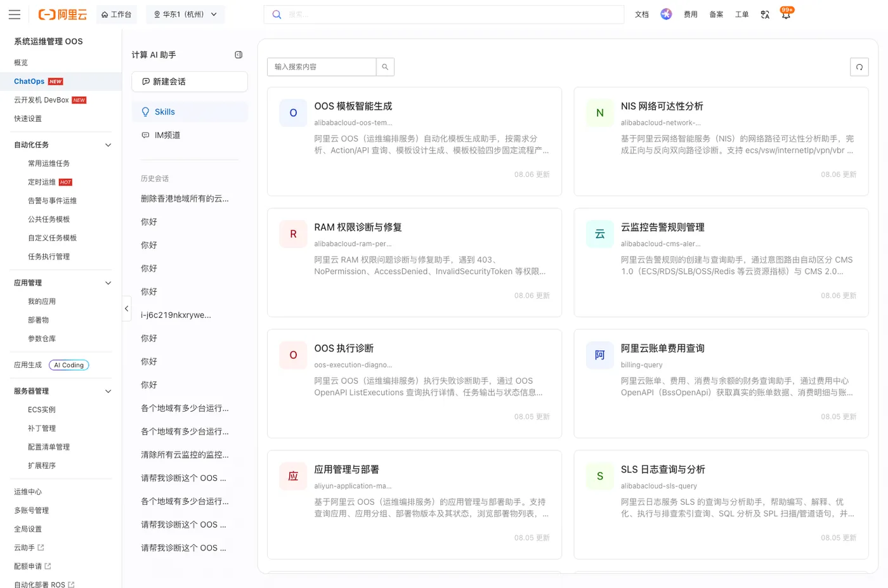
Task: Click the NIS 网络可达性分析 avatar icon
Action: pos(599,113)
